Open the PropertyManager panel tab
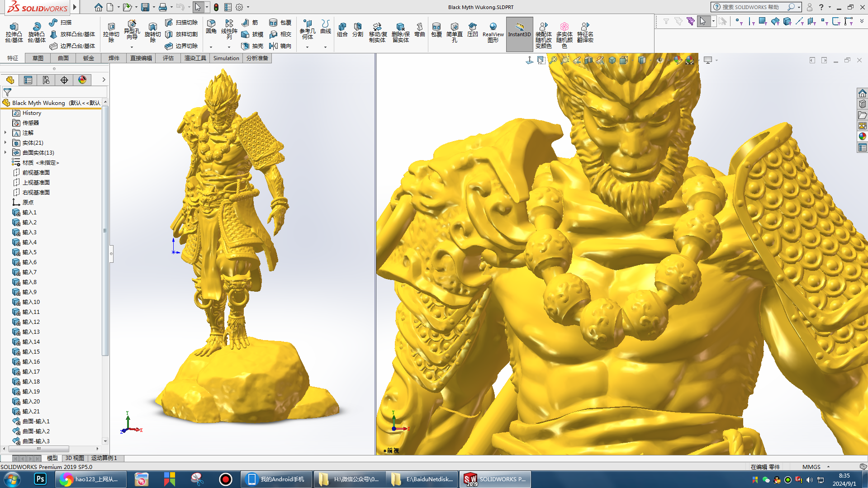 28,80
